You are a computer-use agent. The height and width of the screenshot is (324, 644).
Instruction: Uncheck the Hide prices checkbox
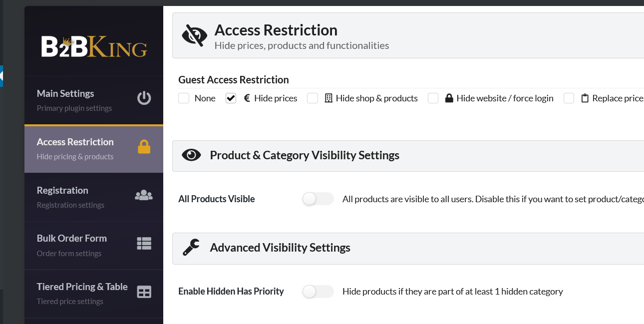231,98
